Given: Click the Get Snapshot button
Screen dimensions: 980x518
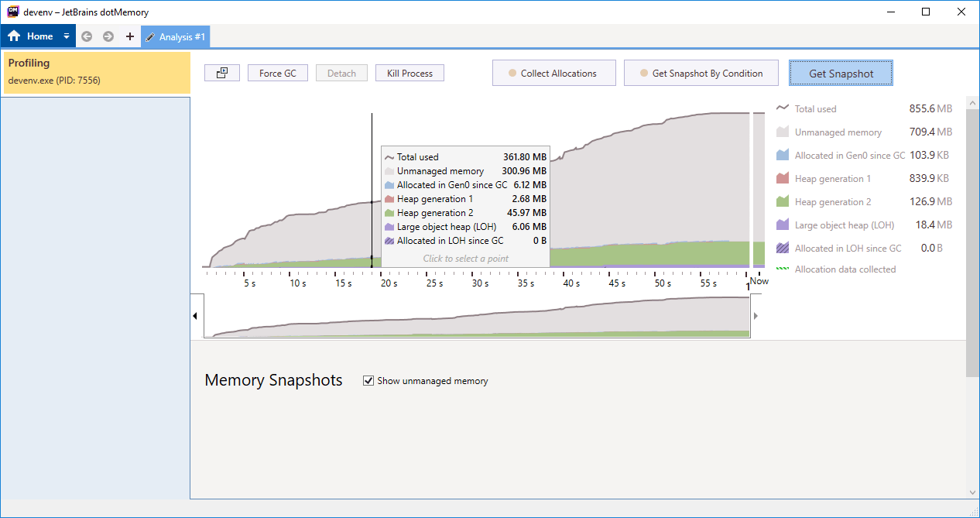Looking at the screenshot, I should click(x=841, y=73).
